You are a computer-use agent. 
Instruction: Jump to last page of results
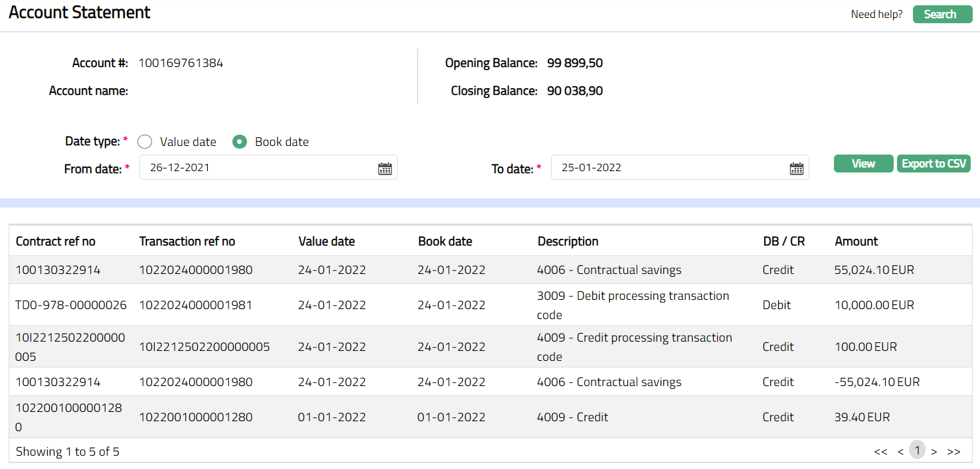click(953, 452)
